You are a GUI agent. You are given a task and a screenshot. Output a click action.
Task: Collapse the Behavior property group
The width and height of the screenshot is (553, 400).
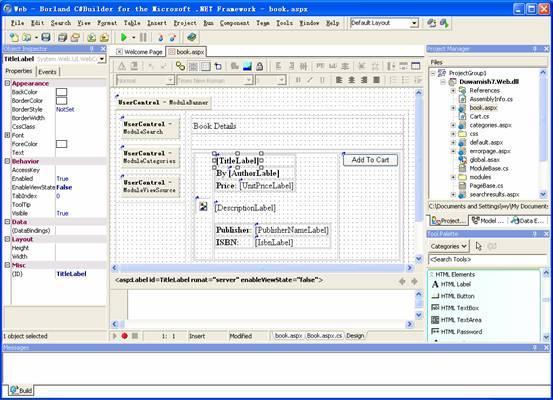click(7, 161)
